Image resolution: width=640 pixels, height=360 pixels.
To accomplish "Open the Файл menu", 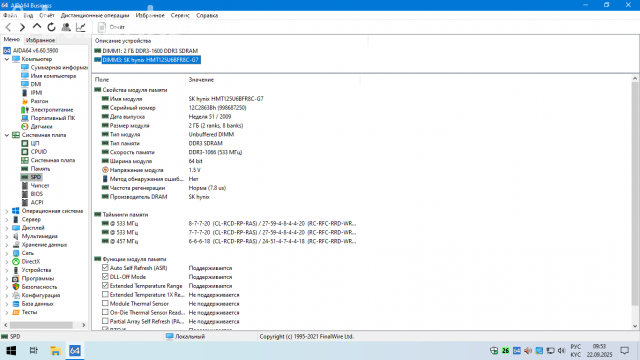I will (10, 16).
